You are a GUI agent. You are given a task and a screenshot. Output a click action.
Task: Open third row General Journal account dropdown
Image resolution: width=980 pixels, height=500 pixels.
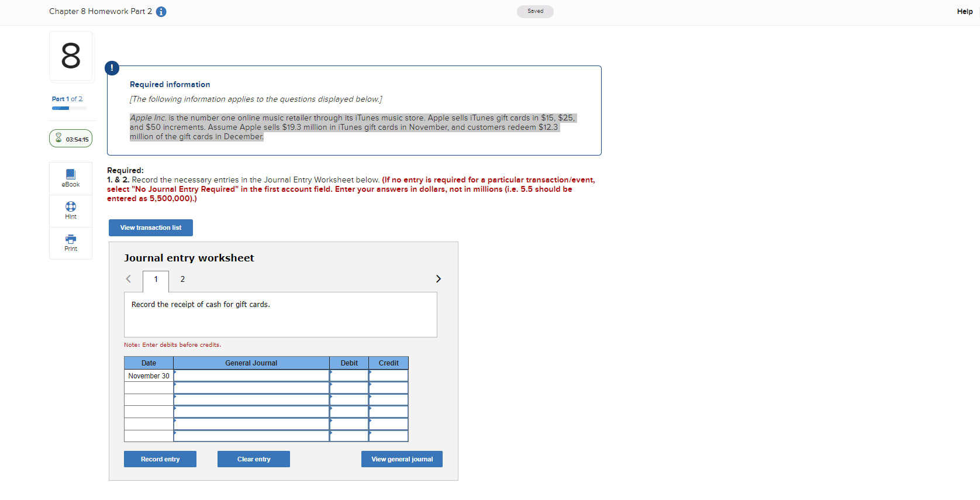251,399
